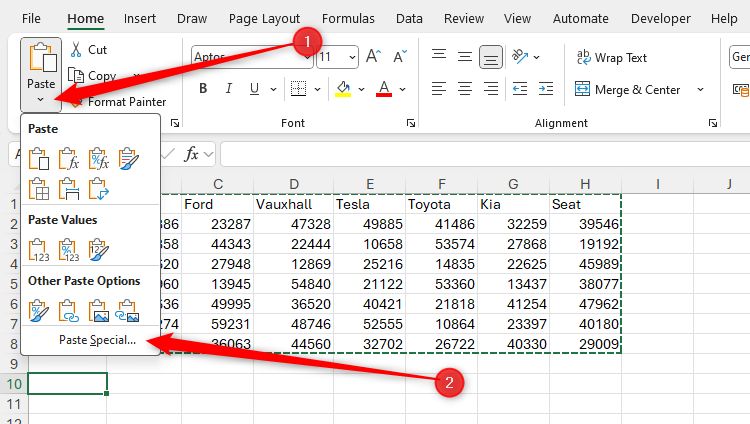Image resolution: width=750 pixels, height=424 pixels.
Task: Click into the formula bar
Action: [x=485, y=154]
